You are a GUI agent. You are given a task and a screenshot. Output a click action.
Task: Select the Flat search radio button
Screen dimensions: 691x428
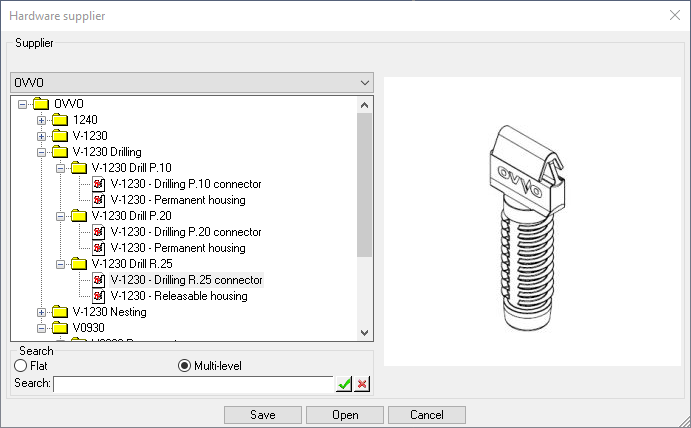(20, 366)
